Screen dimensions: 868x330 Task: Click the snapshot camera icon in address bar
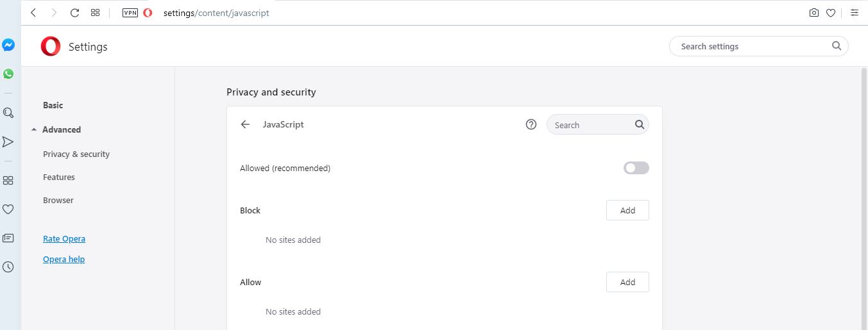tap(814, 13)
